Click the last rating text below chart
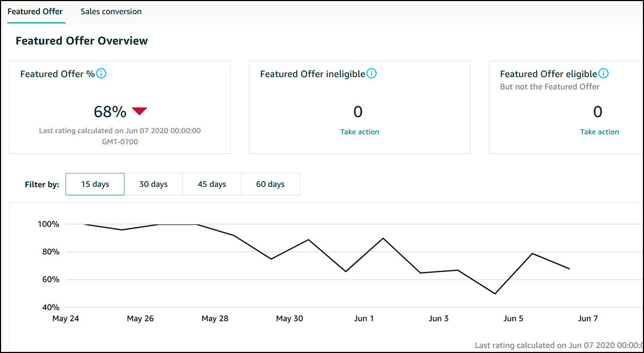644x353 pixels. 558,345
